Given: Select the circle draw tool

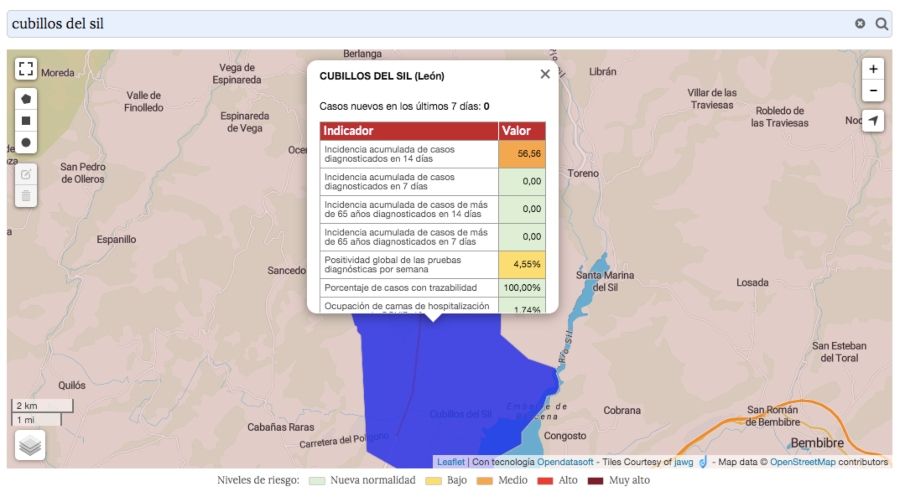Looking at the screenshot, I should (26, 143).
